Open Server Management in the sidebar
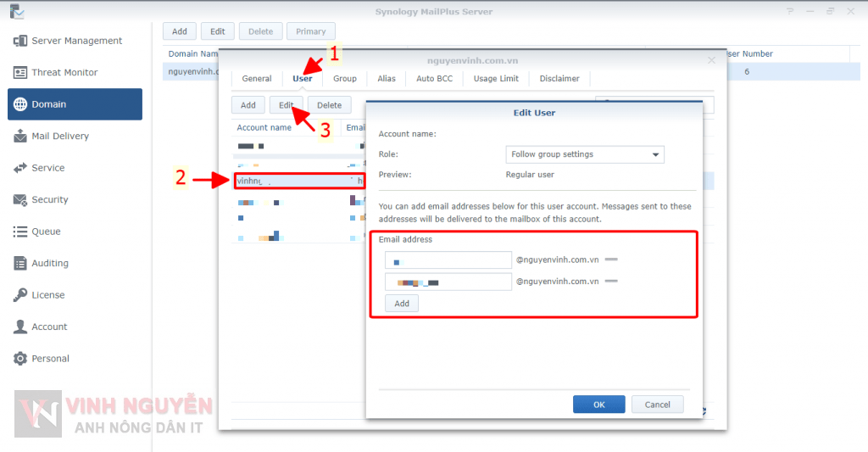This screenshot has width=868, height=452. [x=75, y=41]
